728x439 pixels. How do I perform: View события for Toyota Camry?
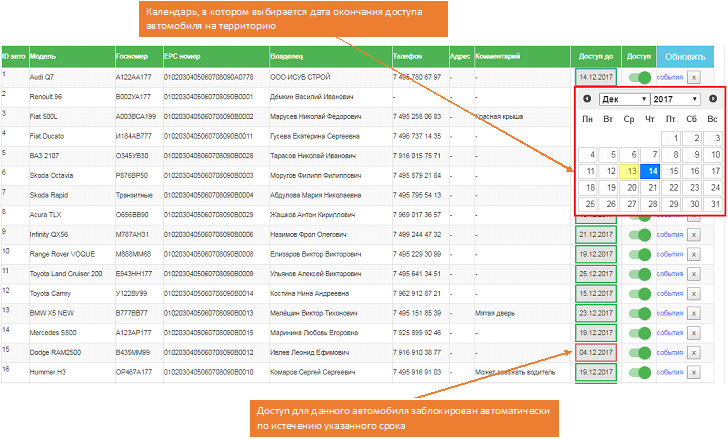pyautogui.click(x=670, y=293)
